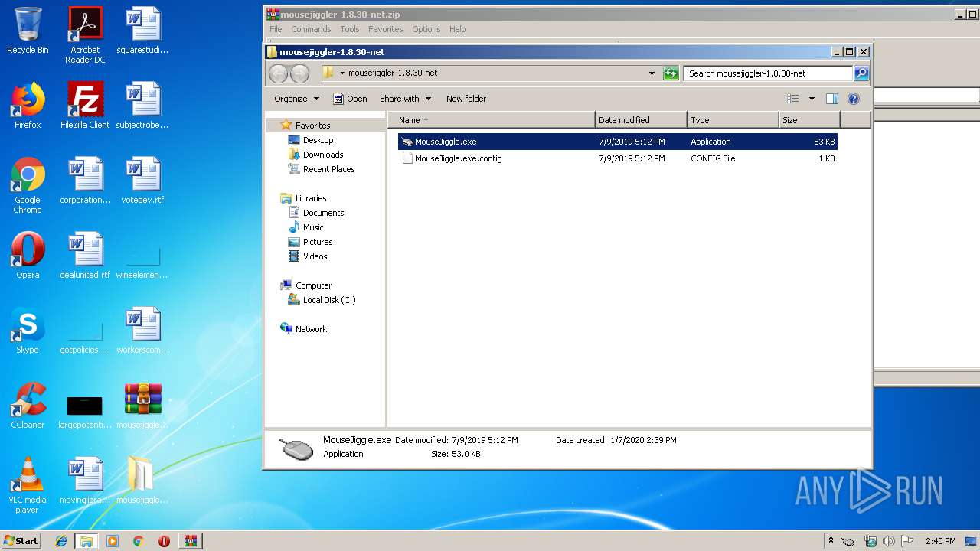Open CCleaner desktop shortcut
The height and width of the screenshot is (551, 980).
click(28, 406)
